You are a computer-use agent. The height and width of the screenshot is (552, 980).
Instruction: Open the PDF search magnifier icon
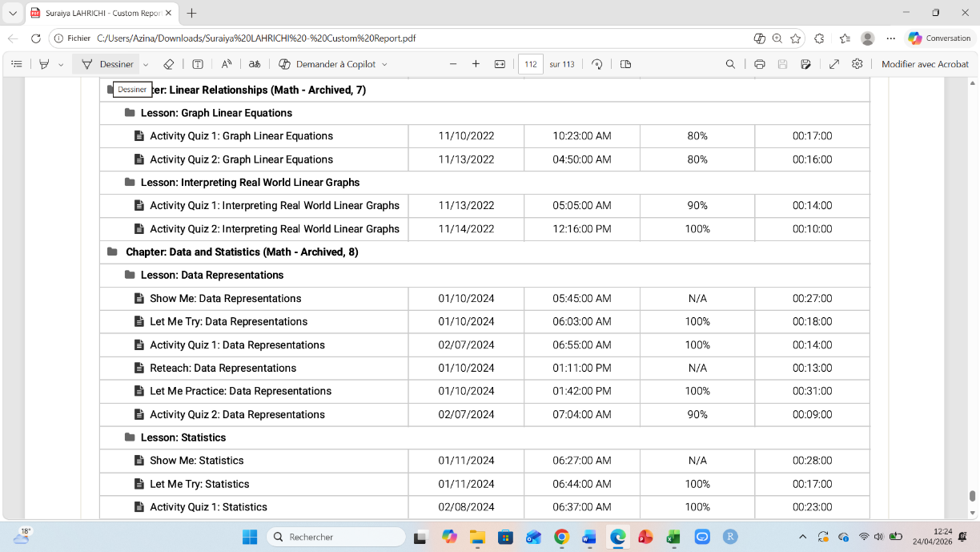tap(730, 64)
